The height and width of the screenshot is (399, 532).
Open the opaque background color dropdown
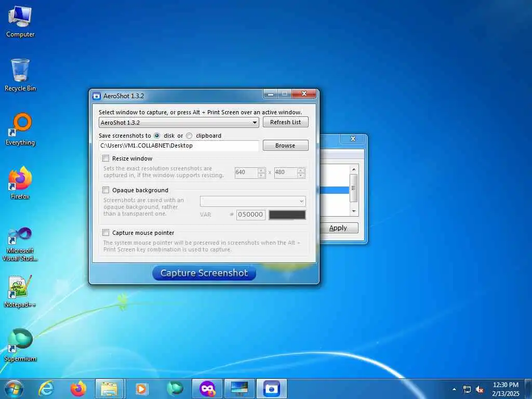[253, 201]
